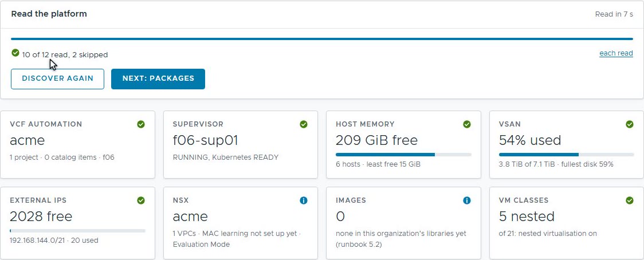Click the VM Classes card's green status check
This screenshot has width=644, height=260.
click(630, 200)
